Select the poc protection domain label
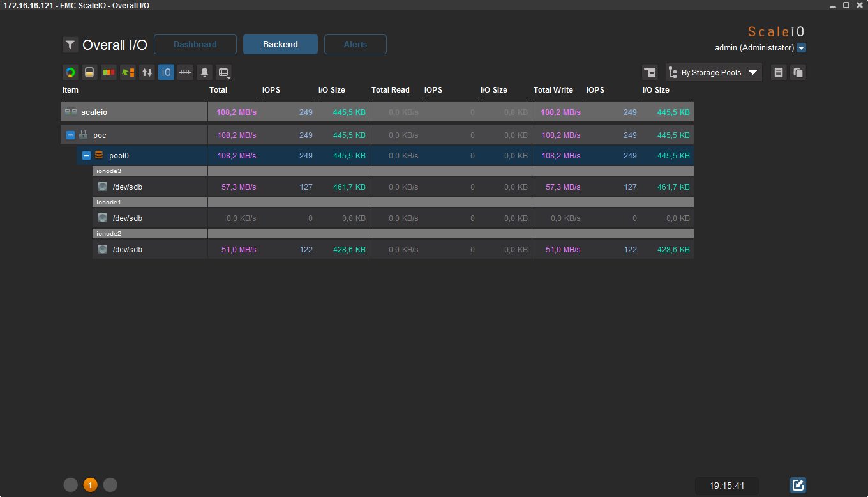This screenshot has height=497, width=868. [100, 135]
